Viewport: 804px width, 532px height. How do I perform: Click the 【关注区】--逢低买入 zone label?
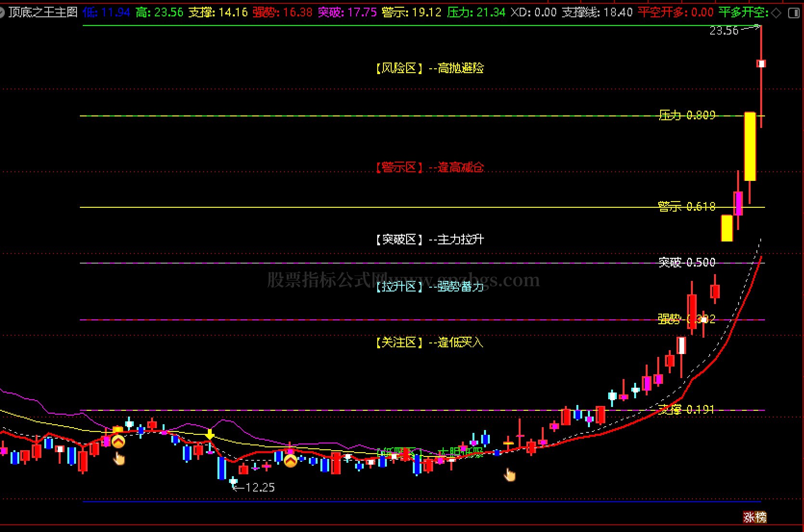429,342
